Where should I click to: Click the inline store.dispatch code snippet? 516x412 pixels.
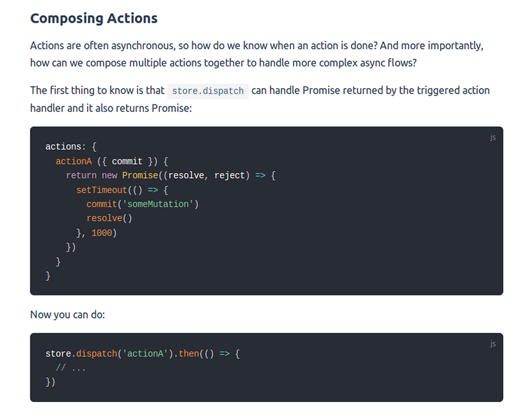pyautogui.click(x=208, y=91)
